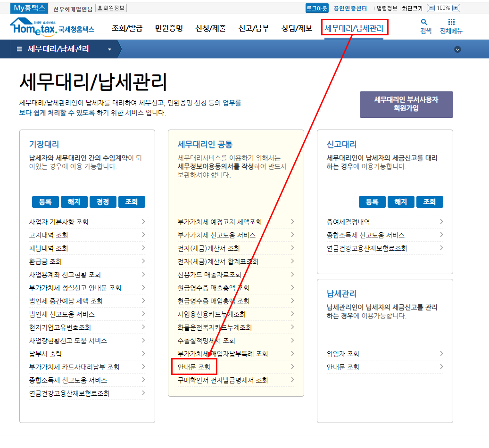489x448 pixels.
Task: Open 증여세결정내역 link
Action: click(348, 222)
